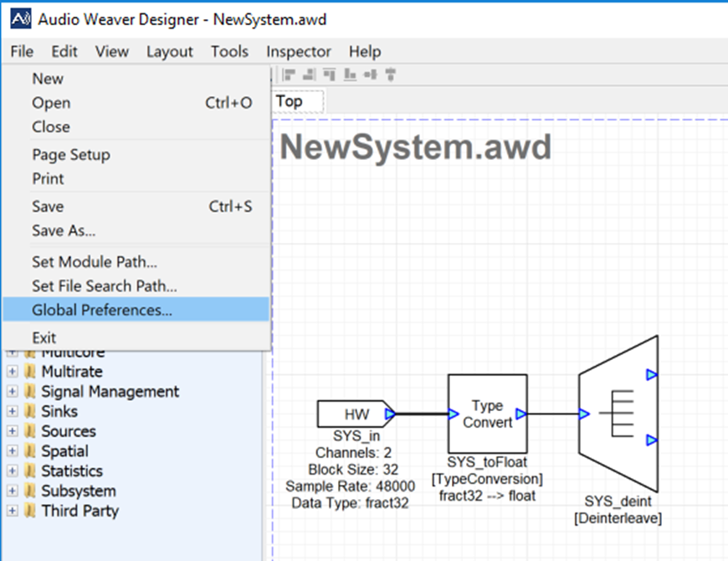Select Save As from File menu
Screen dimensions: 728x561
(64, 230)
